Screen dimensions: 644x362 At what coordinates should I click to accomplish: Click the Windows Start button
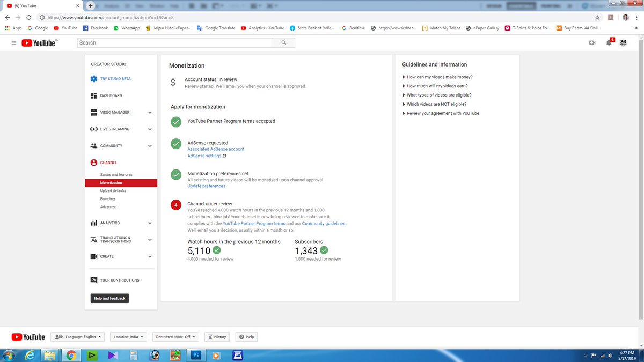[9, 355]
